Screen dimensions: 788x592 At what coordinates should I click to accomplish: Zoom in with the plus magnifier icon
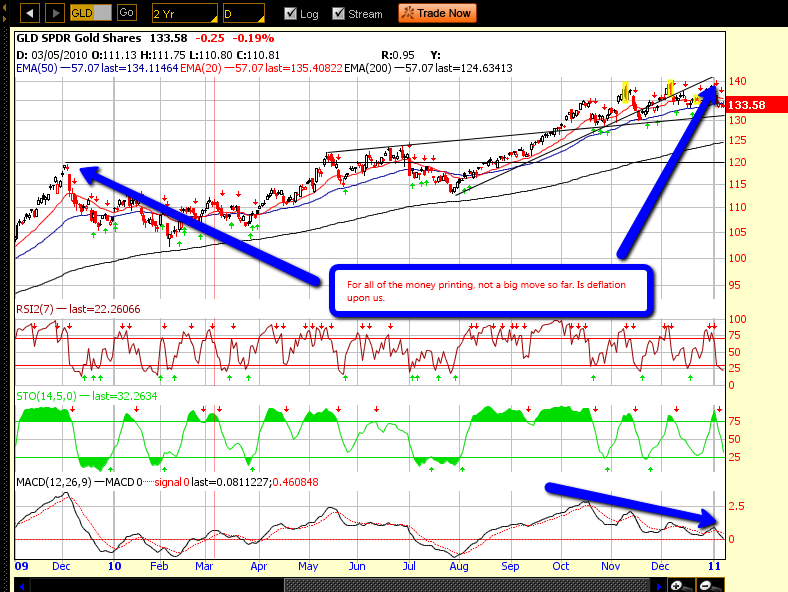(x=681, y=585)
